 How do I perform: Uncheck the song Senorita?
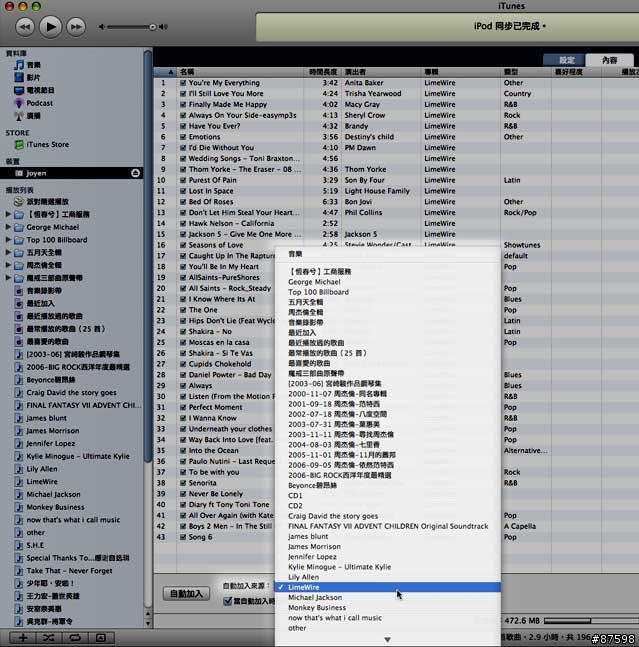pos(183,483)
